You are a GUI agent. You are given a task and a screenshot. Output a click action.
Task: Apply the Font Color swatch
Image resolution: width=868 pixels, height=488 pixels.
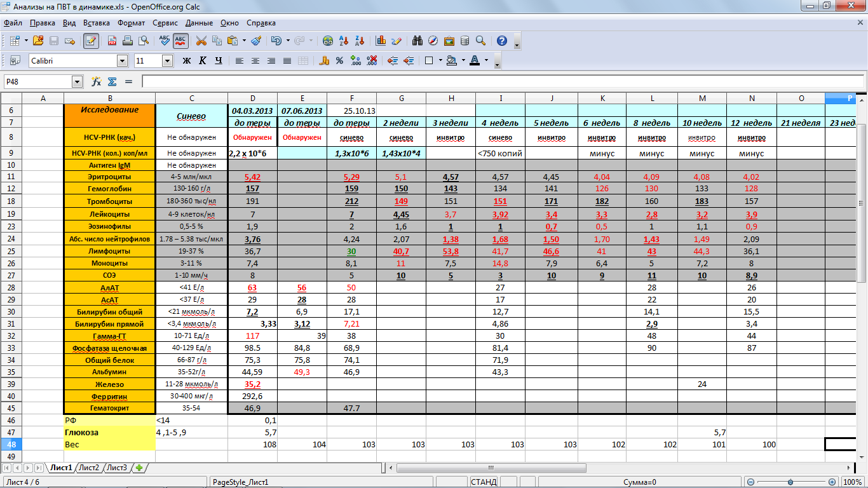tap(475, 61)
